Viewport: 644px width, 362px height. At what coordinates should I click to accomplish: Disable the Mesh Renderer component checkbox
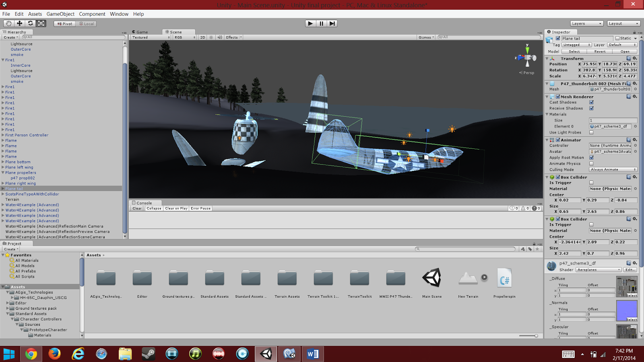[x=558, y=97]
